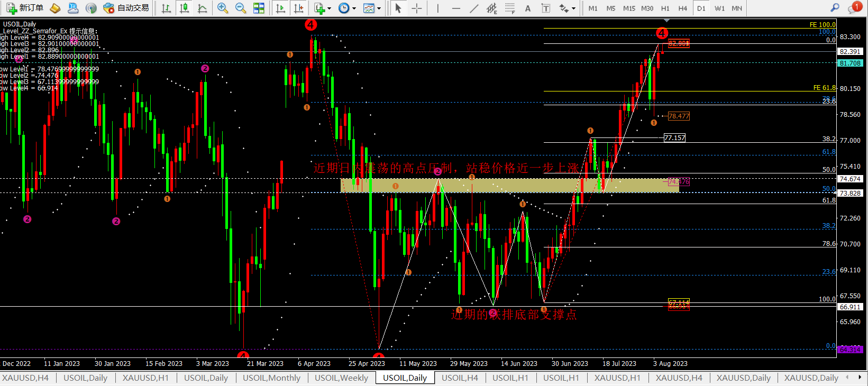868x386 pixels.
Task: Select the text (A) drawing tool
Action: pos(528,8)
